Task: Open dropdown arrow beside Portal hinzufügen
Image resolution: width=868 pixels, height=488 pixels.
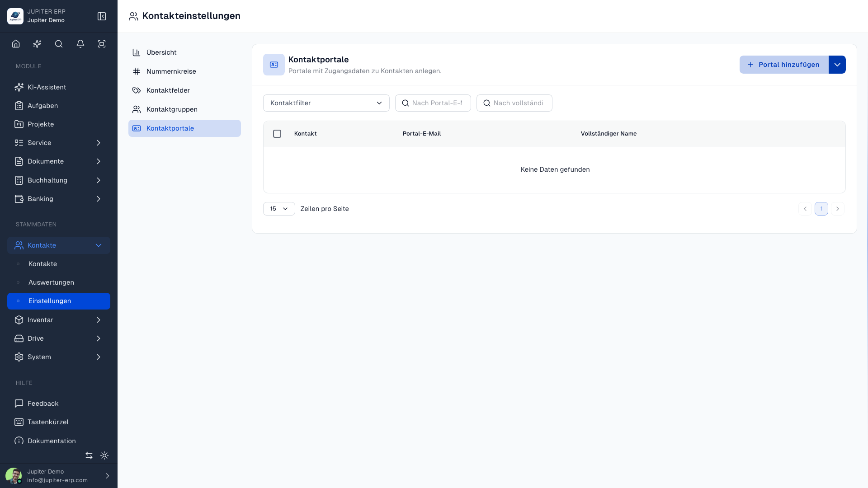Action: point(837,65)
